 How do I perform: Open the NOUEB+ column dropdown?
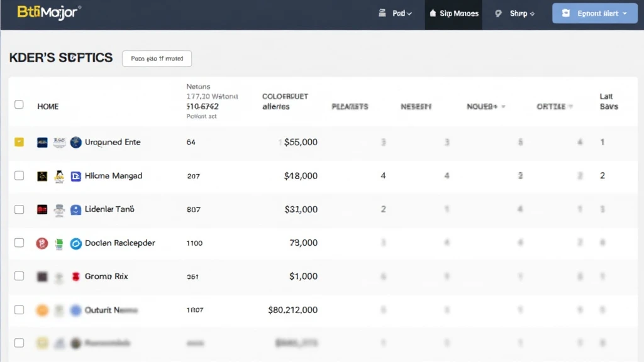[x=486, y=107]
